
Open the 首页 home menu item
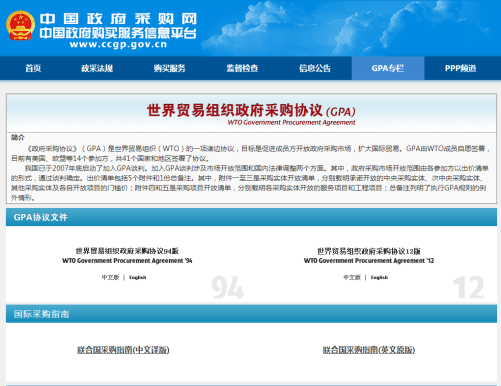pos(33,68)
